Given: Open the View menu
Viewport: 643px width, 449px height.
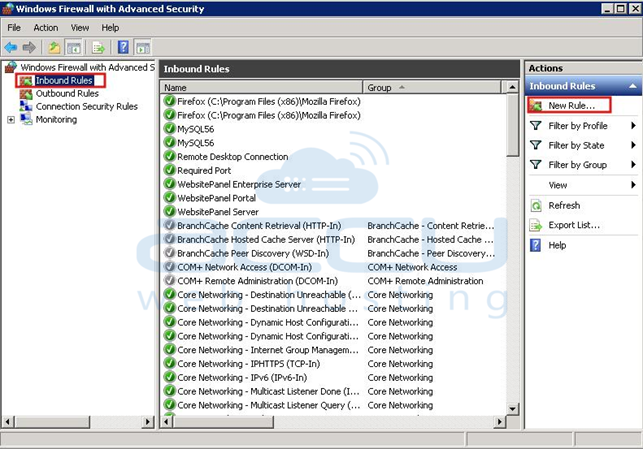Looking at the screenshot, I should point(80,28).
